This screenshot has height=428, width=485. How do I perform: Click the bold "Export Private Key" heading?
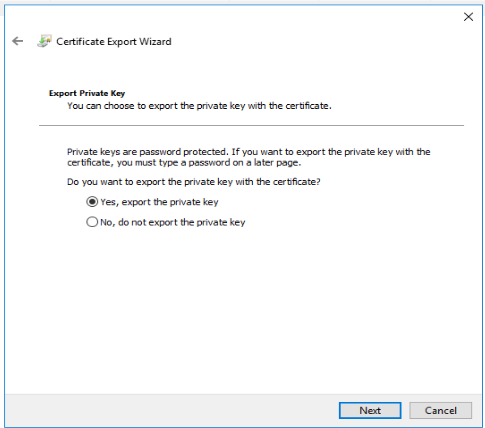(87, 93)
